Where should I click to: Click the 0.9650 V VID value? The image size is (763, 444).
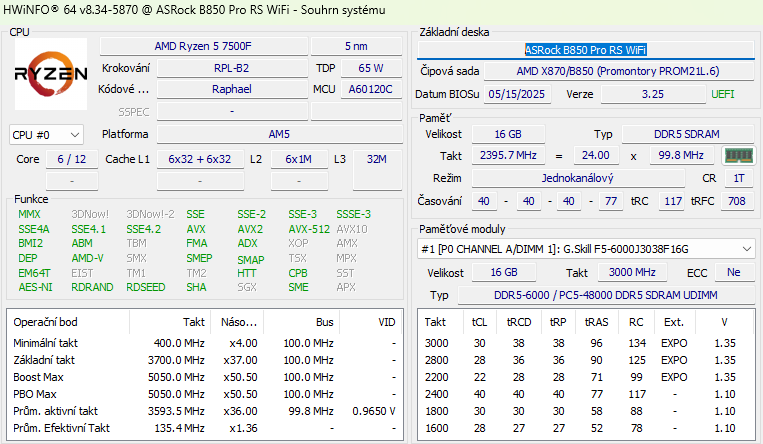(x=374, y=411)
